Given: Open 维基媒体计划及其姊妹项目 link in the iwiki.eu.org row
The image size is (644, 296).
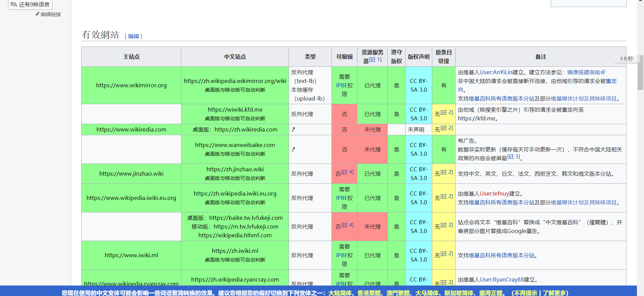Looking at the screenshot, I should coord(583,202).
